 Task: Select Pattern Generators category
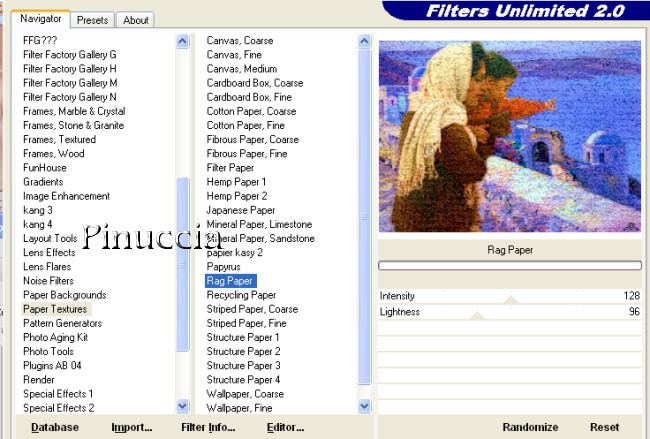63,323
